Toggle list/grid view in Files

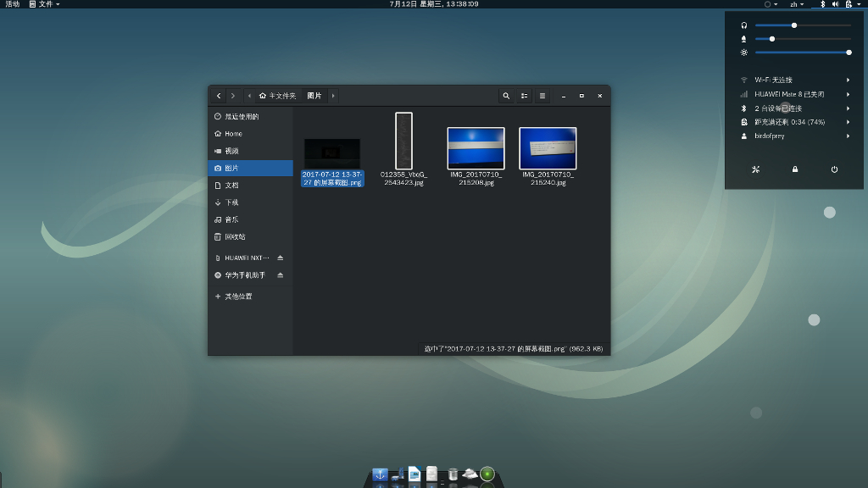click(524, 96)
